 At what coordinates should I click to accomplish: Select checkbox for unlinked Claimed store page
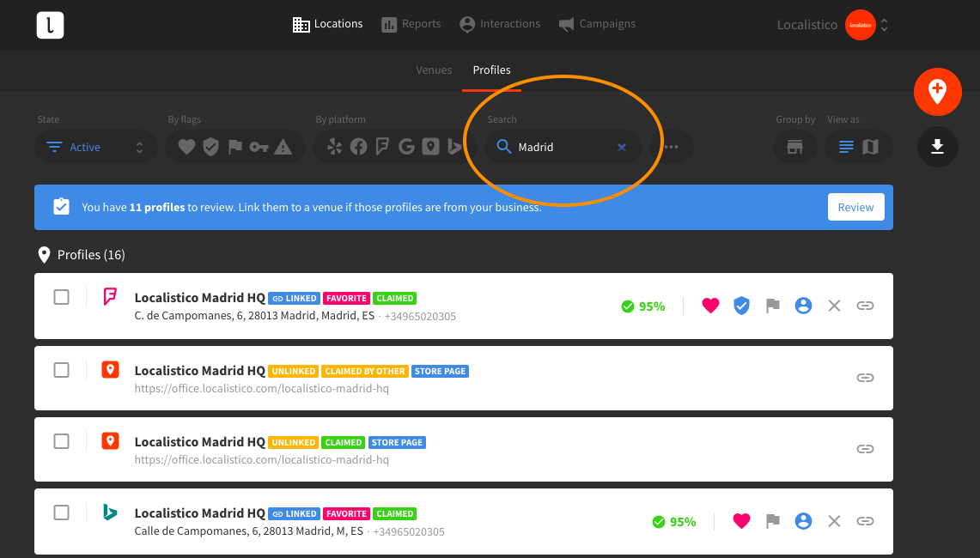(x=61, y=441)
